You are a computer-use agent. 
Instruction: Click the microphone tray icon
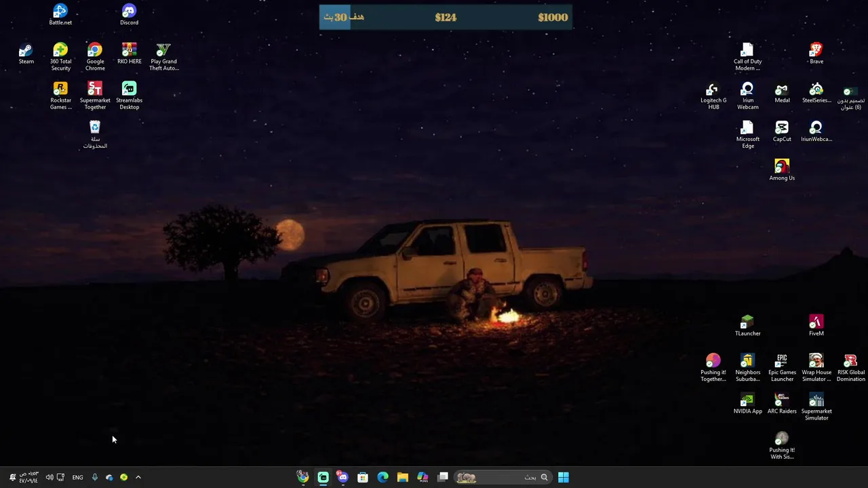(x=94, y=477)
